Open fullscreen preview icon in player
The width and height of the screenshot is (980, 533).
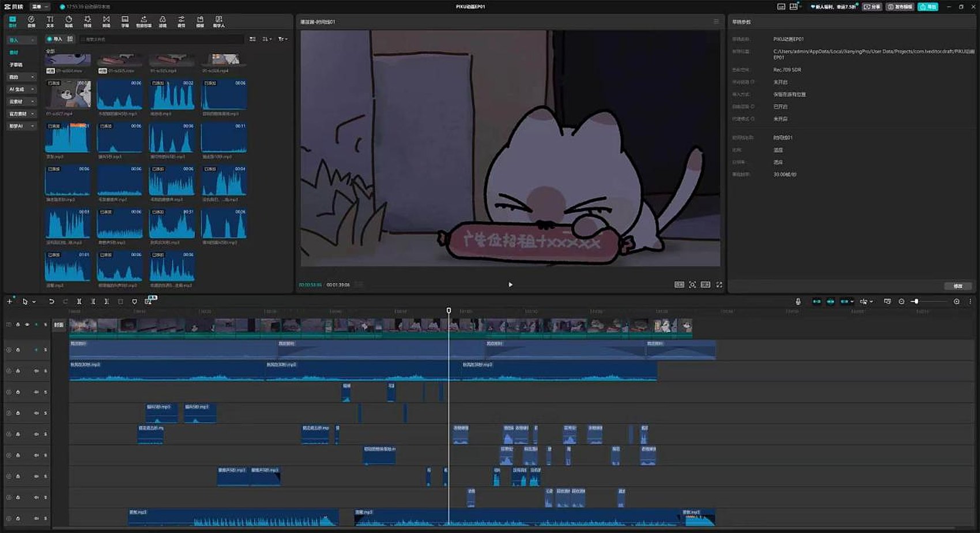719,284
